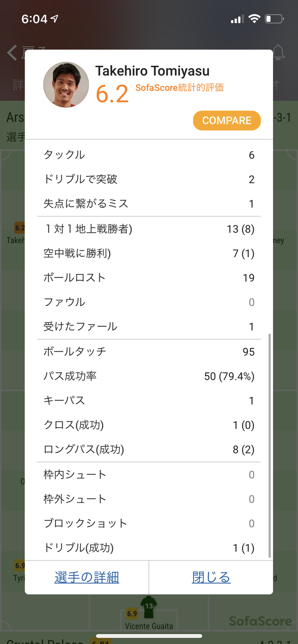The image size is (298, 644).
Task: Select the Vicente Guaita goalkeeper jersey icon
Action: [x=149, y=606]
